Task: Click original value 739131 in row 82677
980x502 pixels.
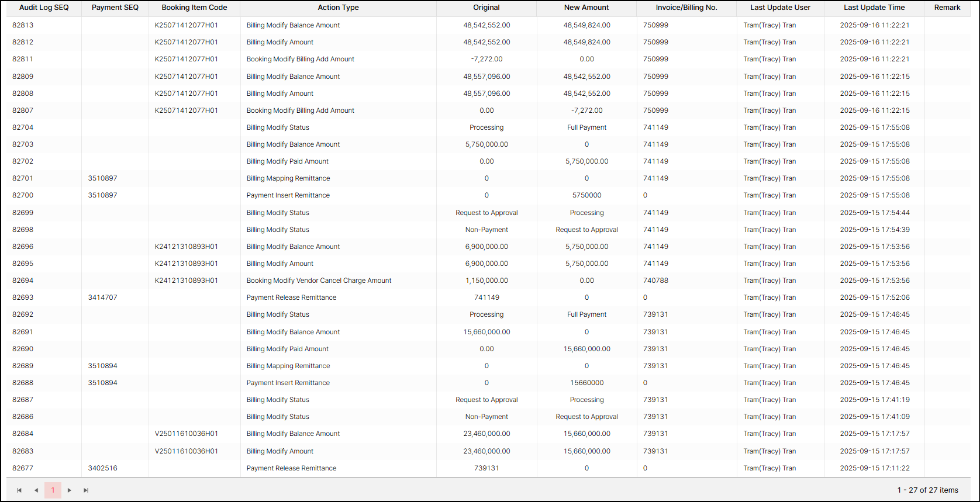Action: click(486, 468)
